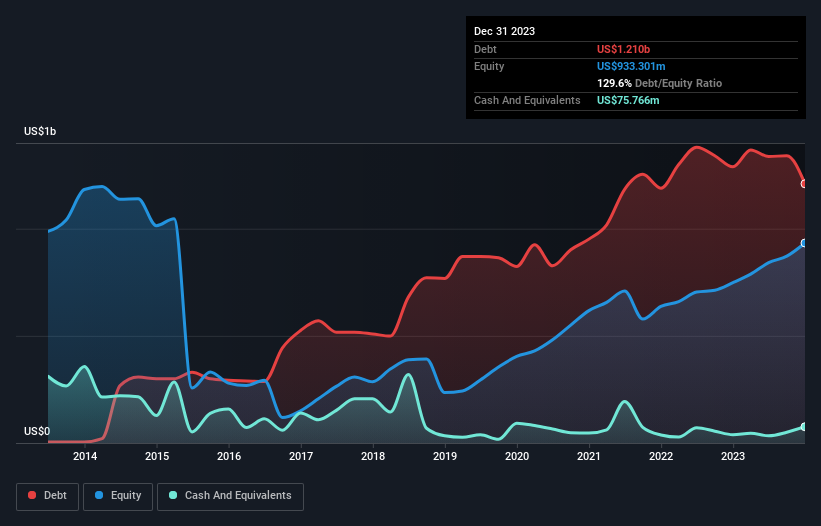Image resolution: width=821 pixels, height=526 pixels.
Task: Click the Dec 31 2023 tooltip date
Action: click(504, 31)
